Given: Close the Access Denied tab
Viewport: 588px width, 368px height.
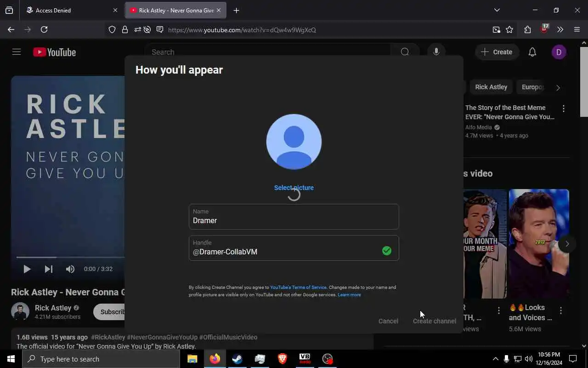Looking at the screenshot, I should [x=115, y=10].
